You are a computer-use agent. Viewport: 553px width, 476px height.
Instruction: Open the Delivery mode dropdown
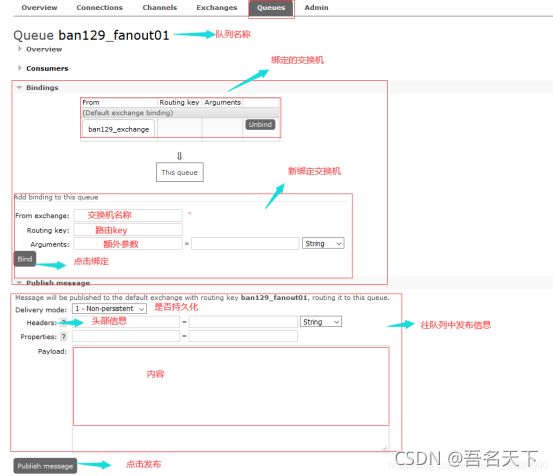tap(109, 309)
